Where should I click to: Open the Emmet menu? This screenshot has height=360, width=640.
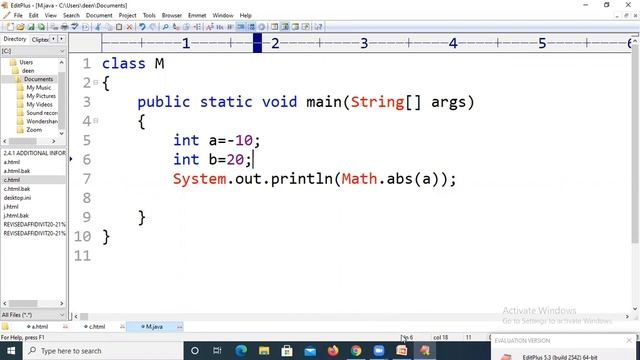pos(197,16)
